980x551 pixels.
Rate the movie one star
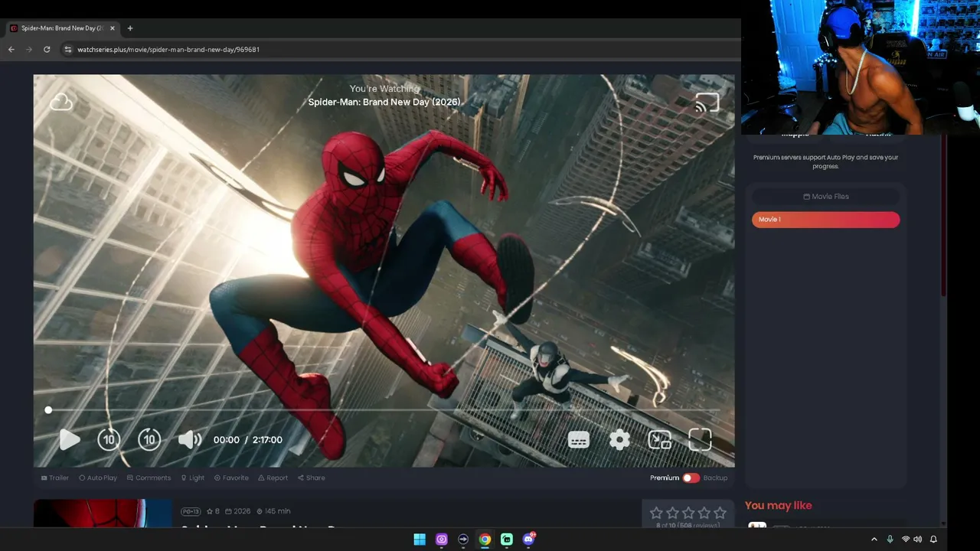click(656, 513)
